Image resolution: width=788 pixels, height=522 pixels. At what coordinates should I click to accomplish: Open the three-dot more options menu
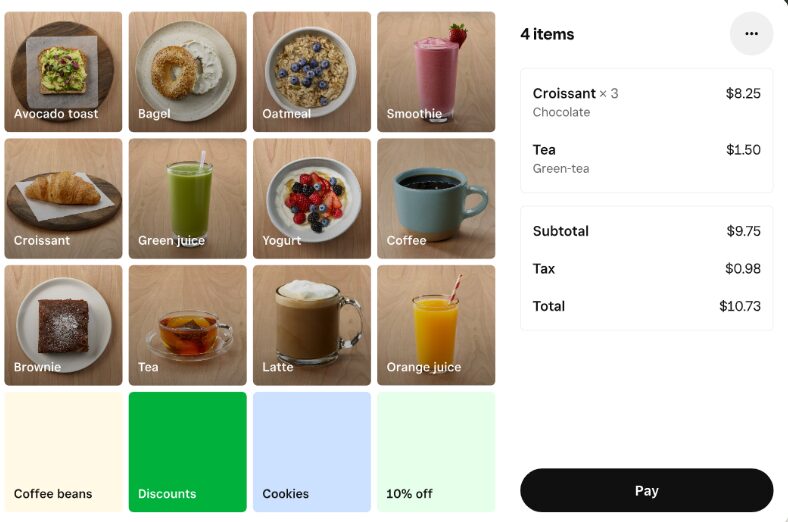[x=751, y=34]
